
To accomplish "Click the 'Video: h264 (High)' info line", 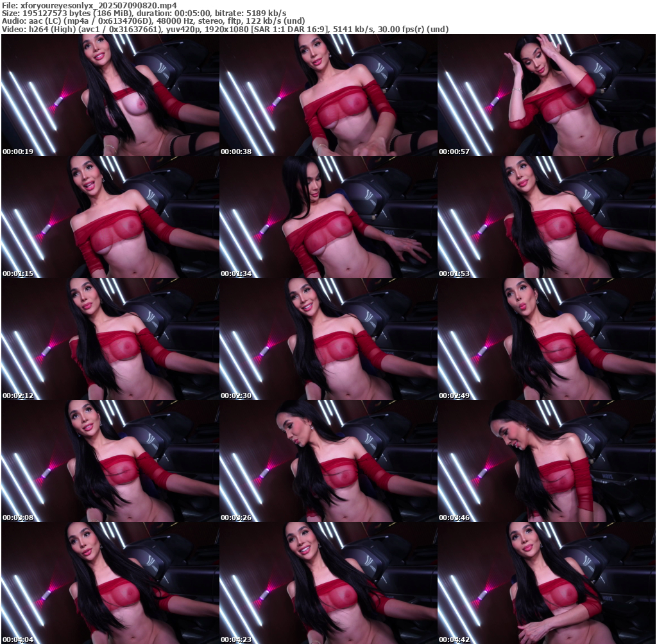I will pos(225,30).
